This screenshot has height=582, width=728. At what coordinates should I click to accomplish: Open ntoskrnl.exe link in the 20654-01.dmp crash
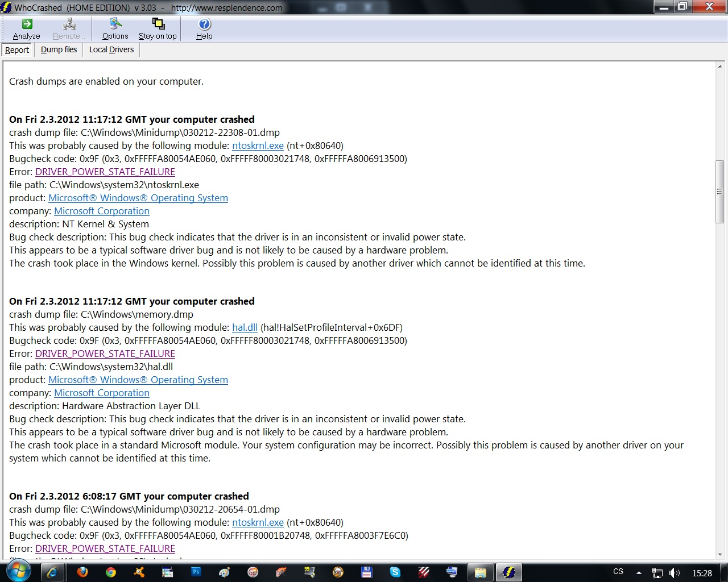[x=258, y=522]
